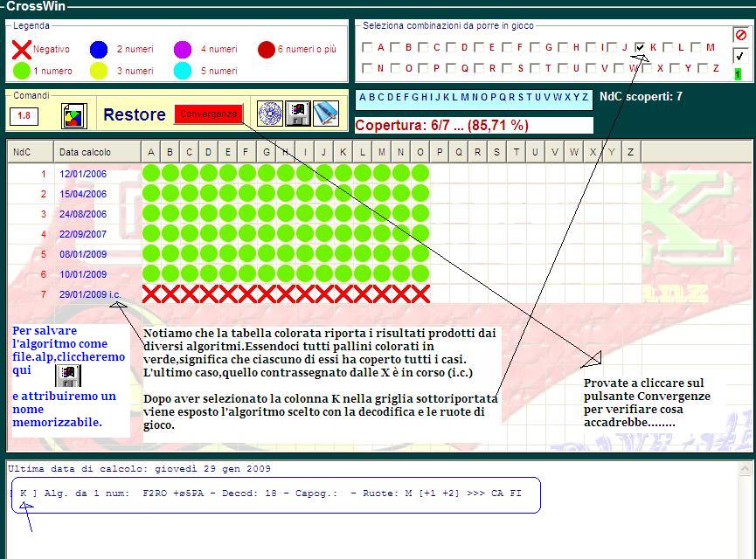Select date 08/01/2009 in row 5
756x559 pixels.
83,254
